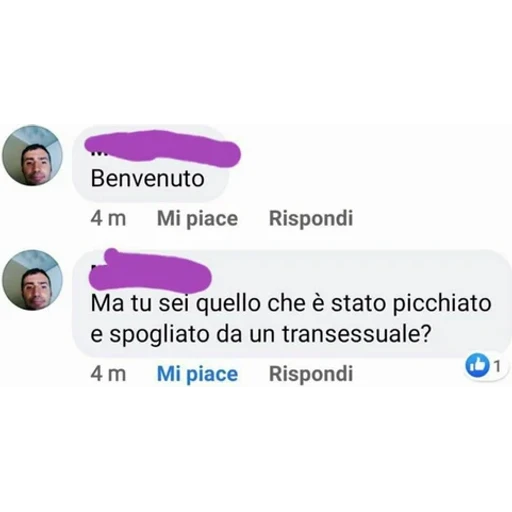Click the gray bubble of the Benvenuto comment
The height and width of the screenshot is (512, 512).
click(151, 164)
